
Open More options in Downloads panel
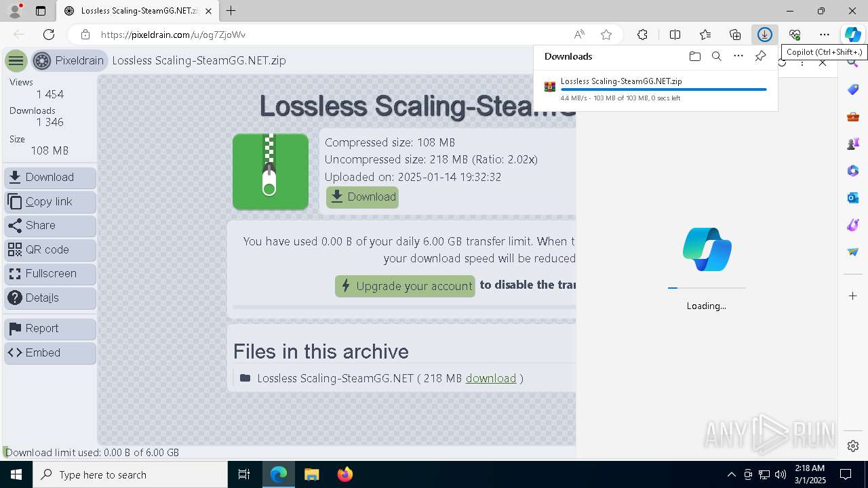(x=738, y=56)
